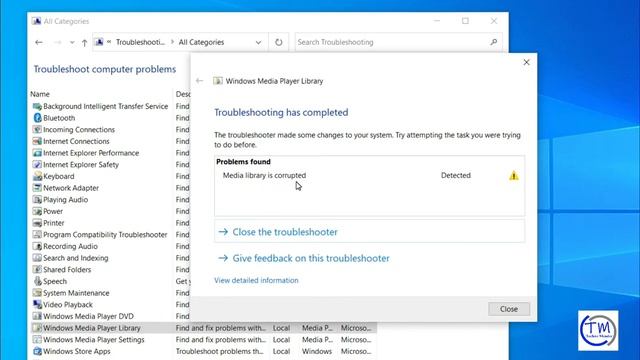640x360 pixels.
Task: Go up one level with up arrow
Action: [x=84, y=42]
